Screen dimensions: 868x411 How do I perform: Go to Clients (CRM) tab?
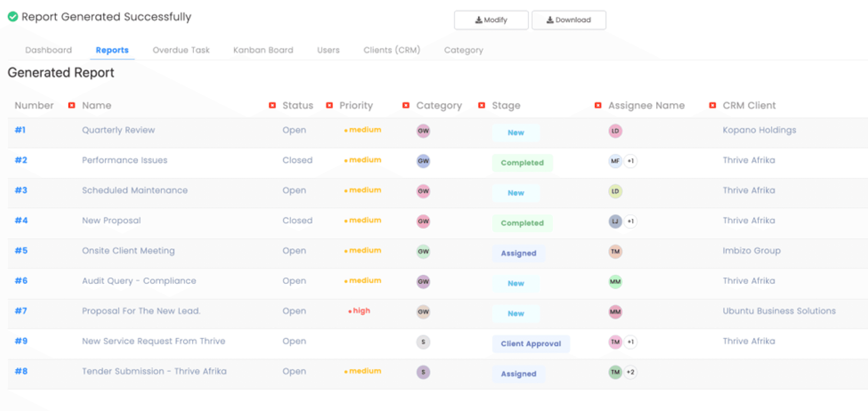[x=392, y=50]
